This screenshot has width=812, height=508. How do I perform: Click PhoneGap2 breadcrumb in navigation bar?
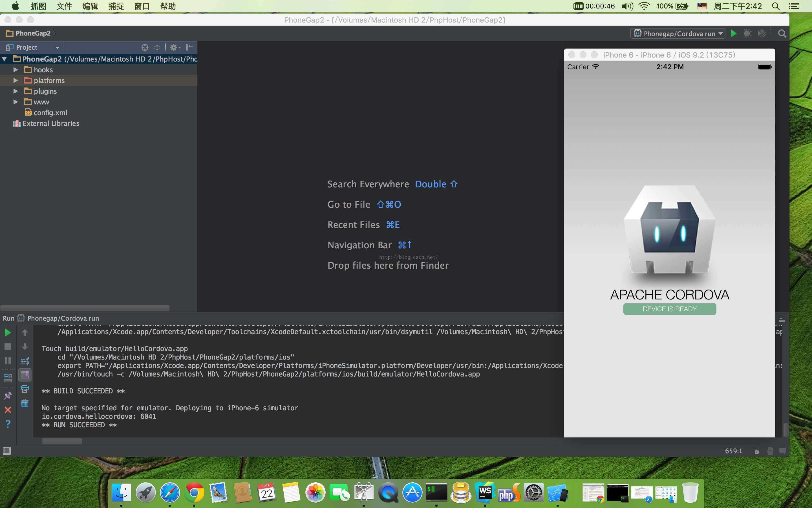[28, 34]
